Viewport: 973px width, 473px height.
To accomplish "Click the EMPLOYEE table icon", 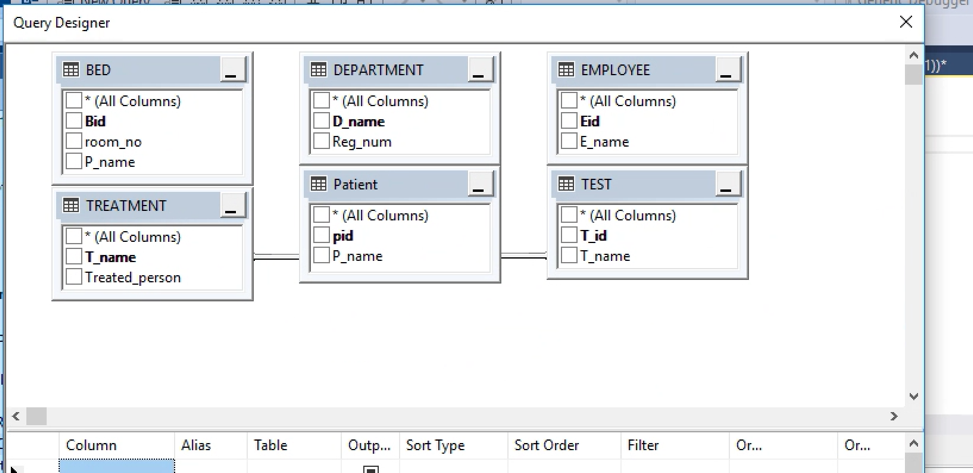I will pos(566,70).
